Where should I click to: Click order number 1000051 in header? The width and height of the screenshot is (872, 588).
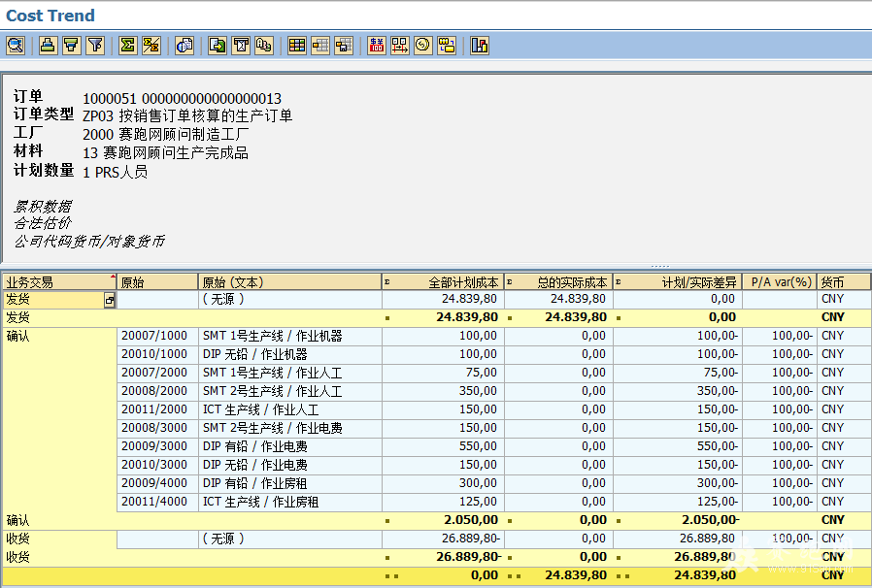pyautogui.click(x=110, y=98)
